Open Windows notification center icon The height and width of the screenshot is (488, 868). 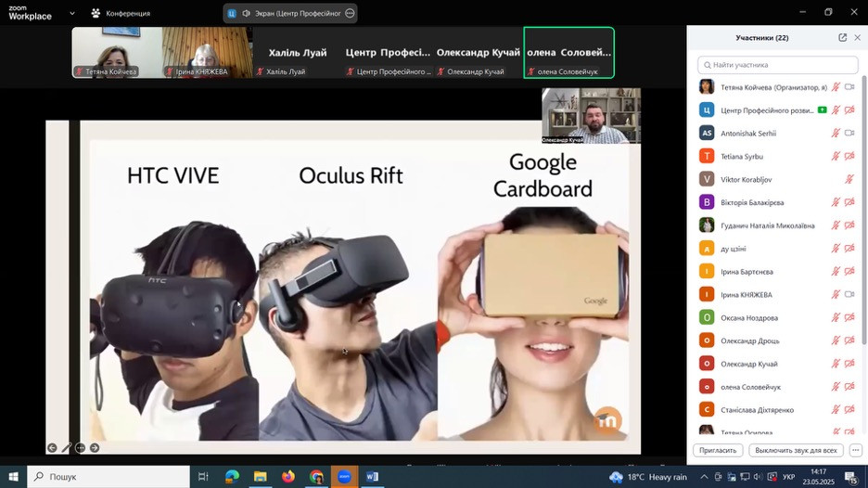tap(851, 476)
